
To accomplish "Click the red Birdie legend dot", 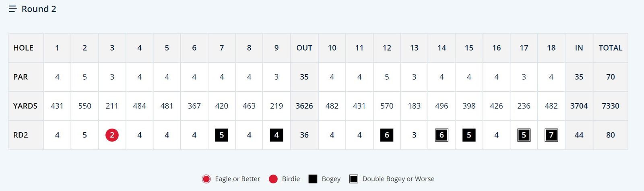I will (x=273, y=179).
